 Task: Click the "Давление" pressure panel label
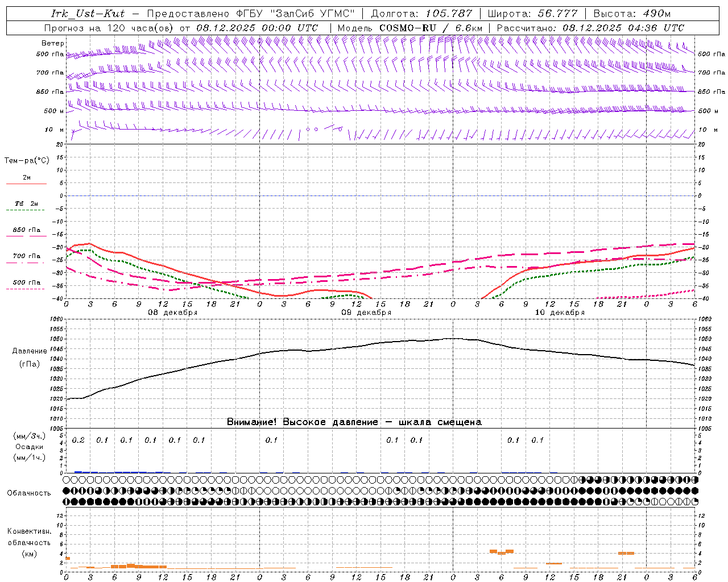pos(30,351)
